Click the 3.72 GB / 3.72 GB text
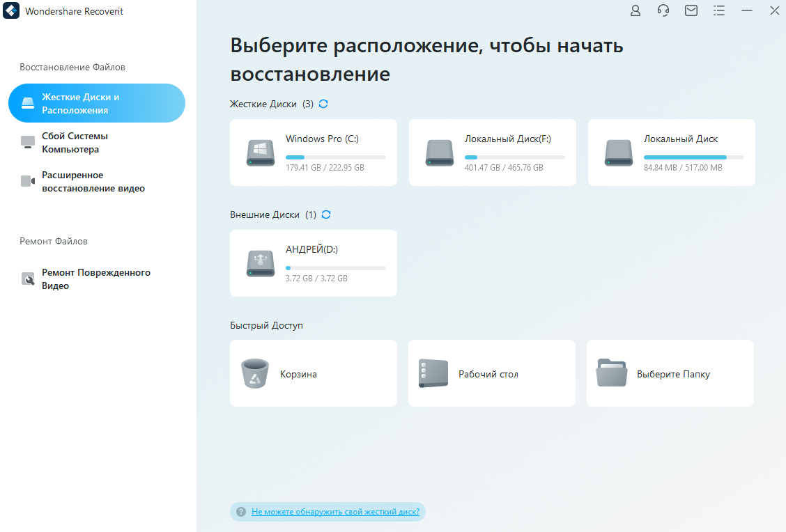Image resolution: width=786 pixels, height=532 pixels. point(316,279)
